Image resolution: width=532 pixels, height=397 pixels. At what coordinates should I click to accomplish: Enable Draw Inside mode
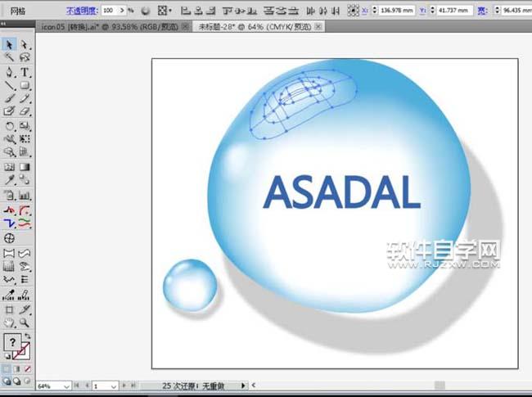pos(27,381)
